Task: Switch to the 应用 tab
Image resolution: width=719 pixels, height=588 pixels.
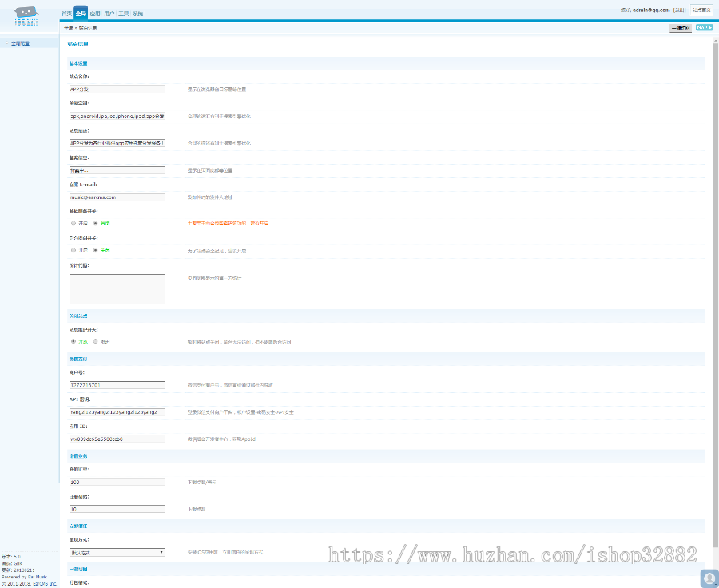Action: click(95, 14)
